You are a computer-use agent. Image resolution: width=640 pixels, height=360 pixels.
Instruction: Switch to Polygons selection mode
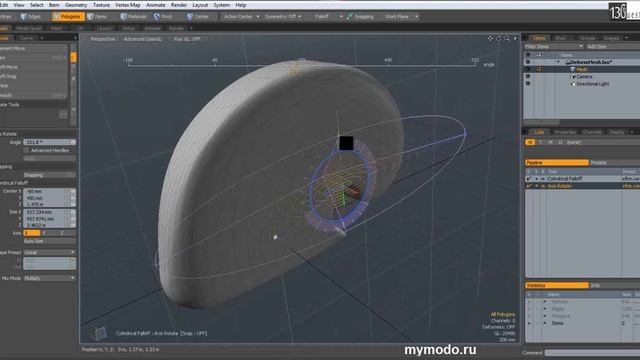(x=68, y=17)
